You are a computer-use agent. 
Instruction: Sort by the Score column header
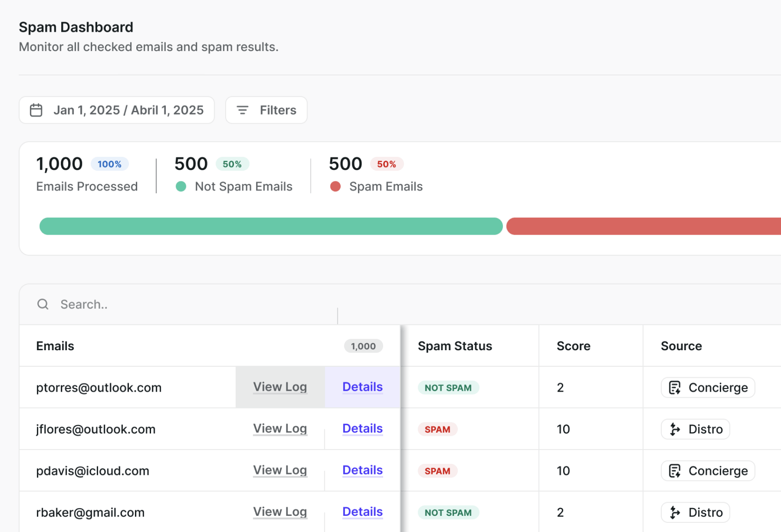click(x=573, y=346)
